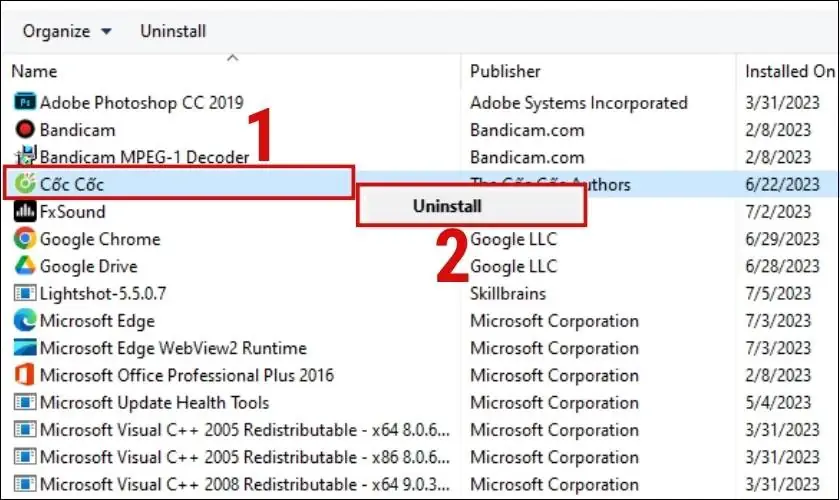Screen dimensions: 840x500
Task: Click the Microsoft Update Health Tools icon
Action: (x=25, y=402)
